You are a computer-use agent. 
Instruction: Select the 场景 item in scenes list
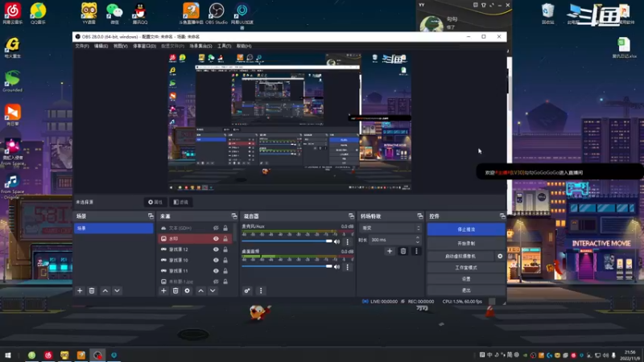114,228
